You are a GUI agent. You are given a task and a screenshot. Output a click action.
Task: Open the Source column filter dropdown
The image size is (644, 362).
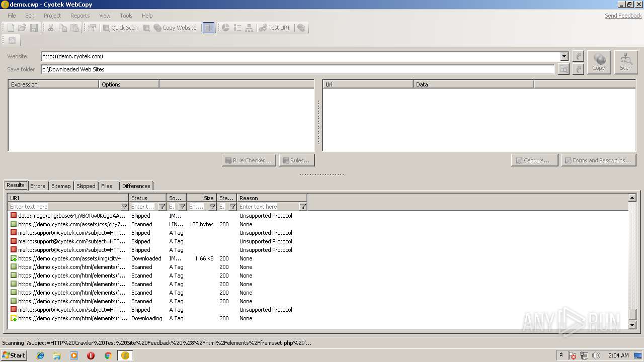(x=182, y=207)
